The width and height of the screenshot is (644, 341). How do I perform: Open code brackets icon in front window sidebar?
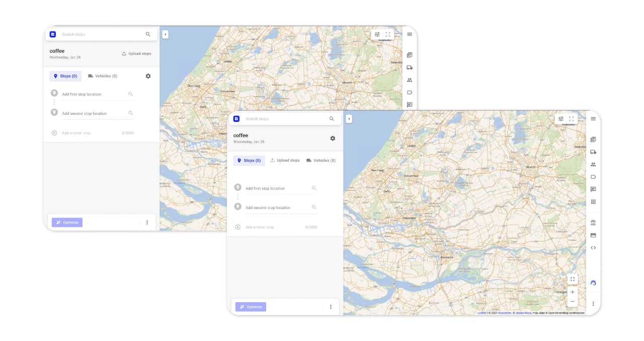(x=593, y=248)
